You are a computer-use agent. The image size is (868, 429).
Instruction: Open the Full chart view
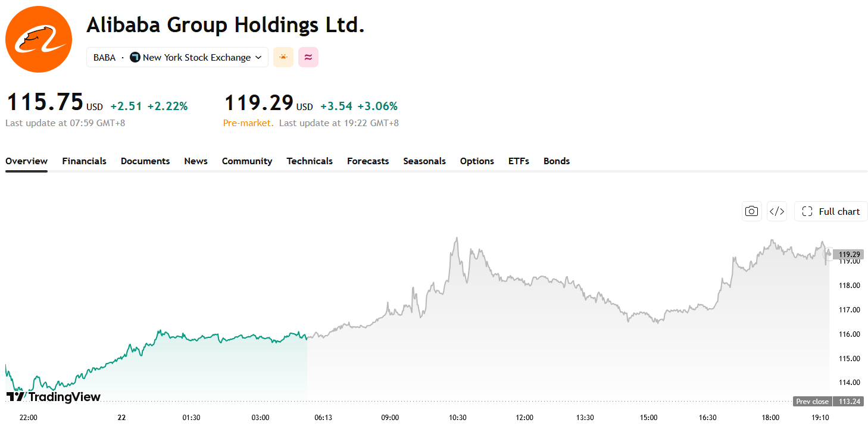coord(831,211)
